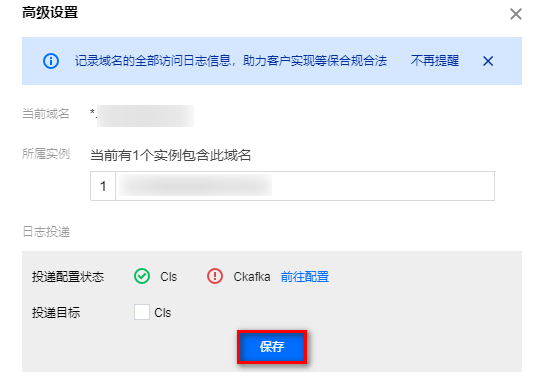Click the text 当前有1个实例包含此域名

171,155
